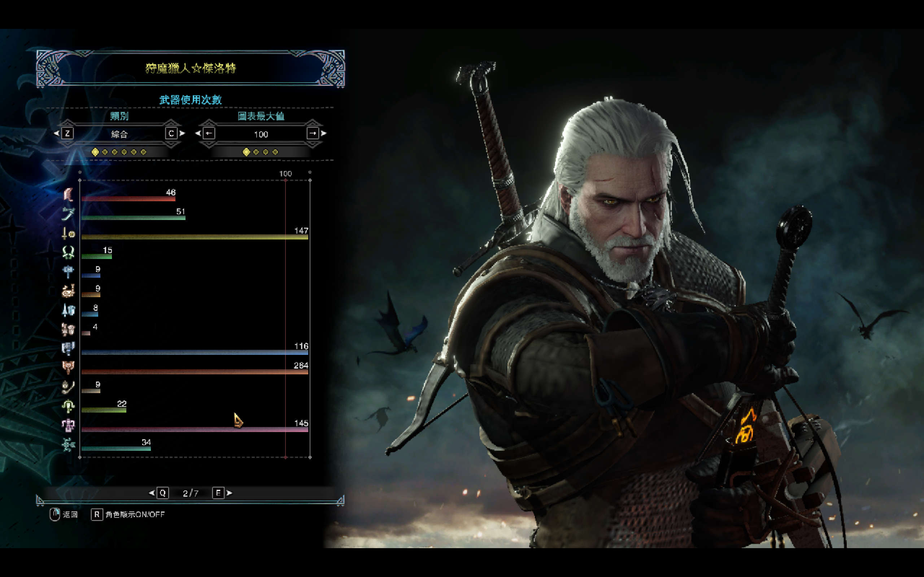The width and height of the screenshot is (924, 577).
Task: Go to next guild card page (E)
Action: [218, 493]
